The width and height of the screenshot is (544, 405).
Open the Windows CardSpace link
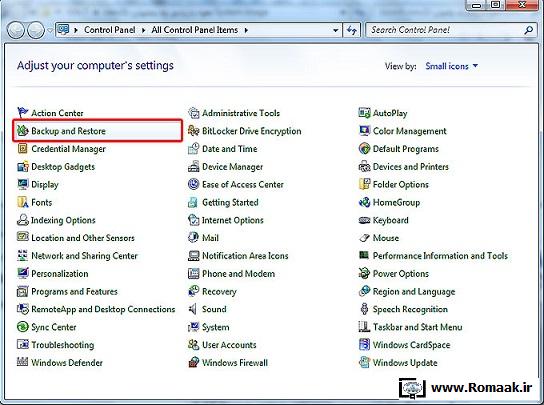[x=411, y=345]
